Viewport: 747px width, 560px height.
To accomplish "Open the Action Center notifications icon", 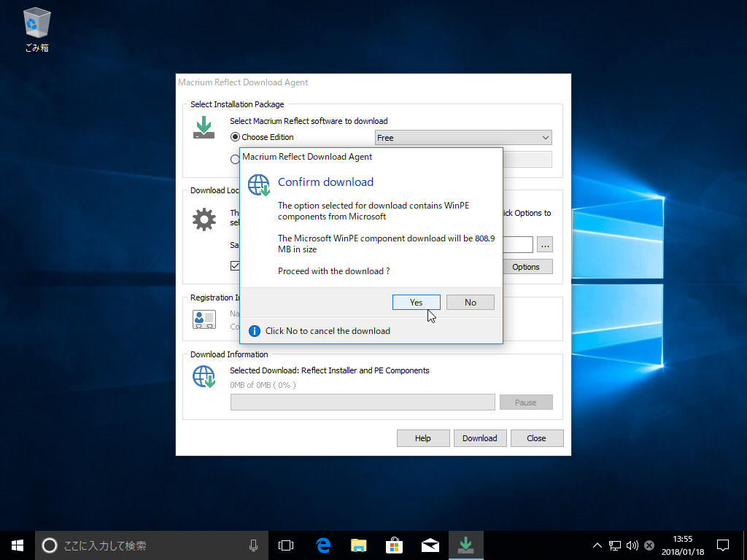I will [723, 545].
